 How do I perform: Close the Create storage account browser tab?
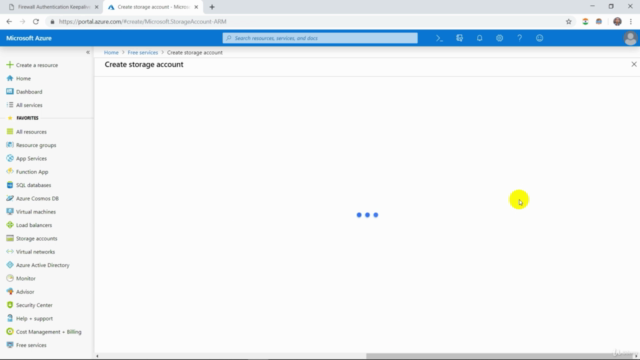coord(196,7)
